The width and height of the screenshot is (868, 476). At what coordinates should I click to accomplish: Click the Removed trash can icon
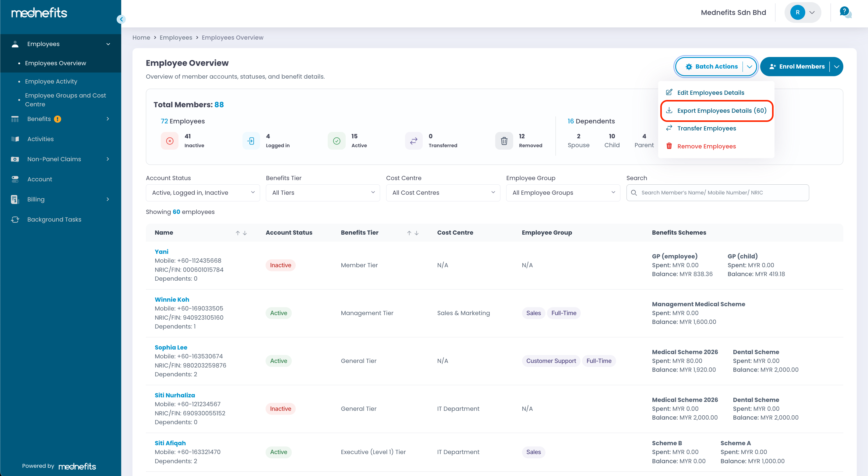(x=504, y=141)
